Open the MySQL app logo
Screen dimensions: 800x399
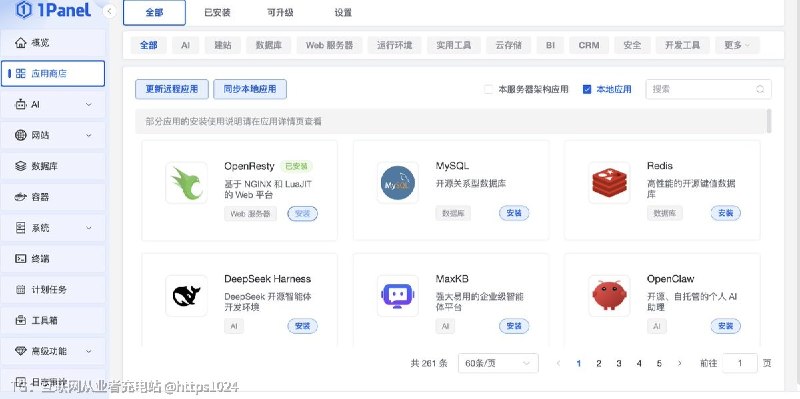tap(398, 183)
